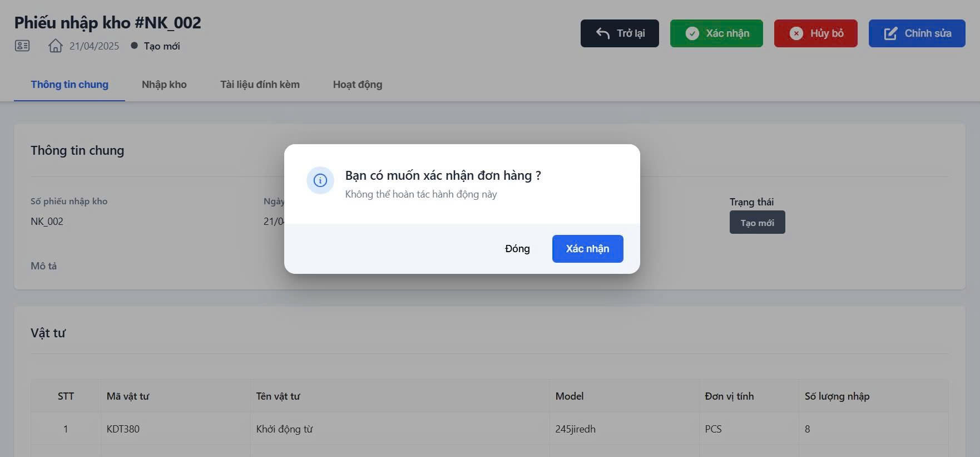Image resolution: width=980 pixels, height=457 pixels.
Task: Click the Tạo mới status badge
Action: point(757,223)
